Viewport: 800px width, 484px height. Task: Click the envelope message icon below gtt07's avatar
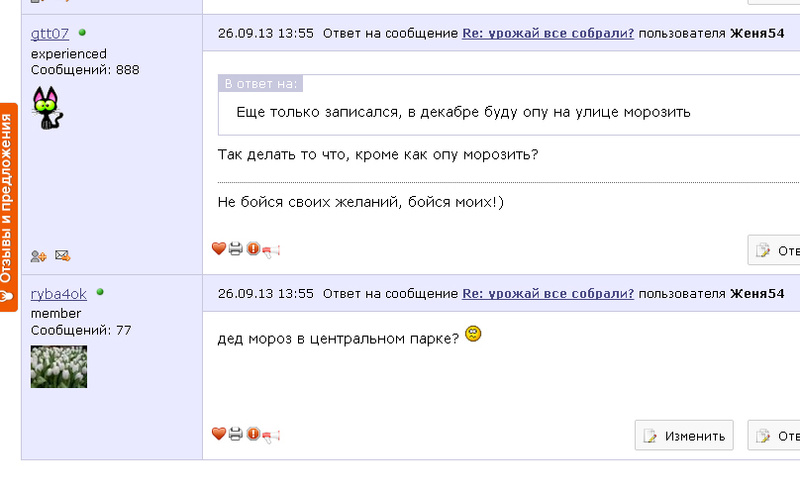62,256
